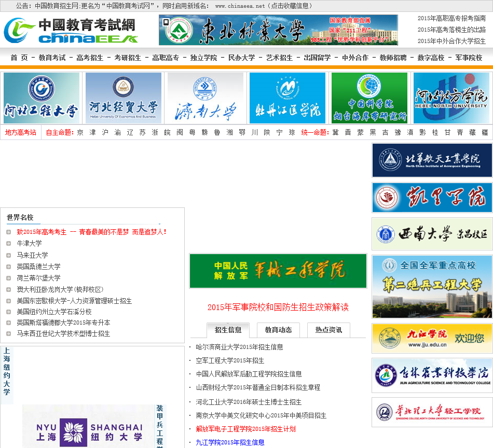
Task: Switch to the 教育动态 tab
Action: 278,330
